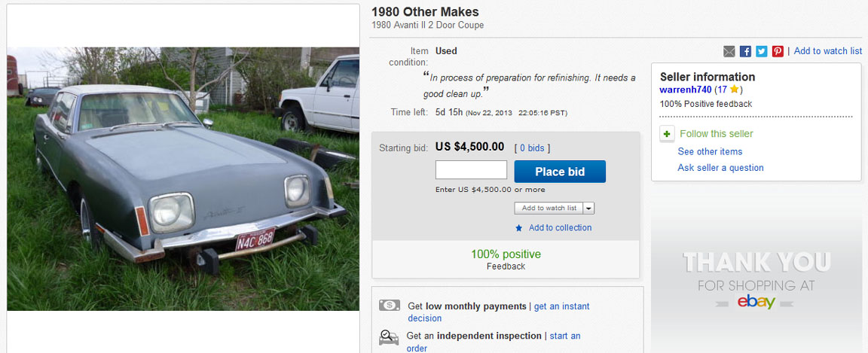The width and height of the screenshot is (868, 353).
Task: Click the seller's yellow feedback star
Action: (x=735, y=90)
